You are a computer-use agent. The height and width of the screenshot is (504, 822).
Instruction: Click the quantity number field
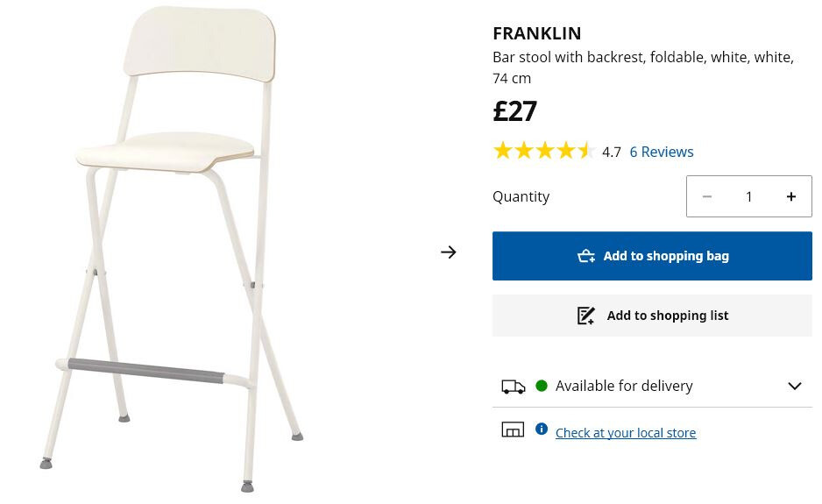pos(749,197)
